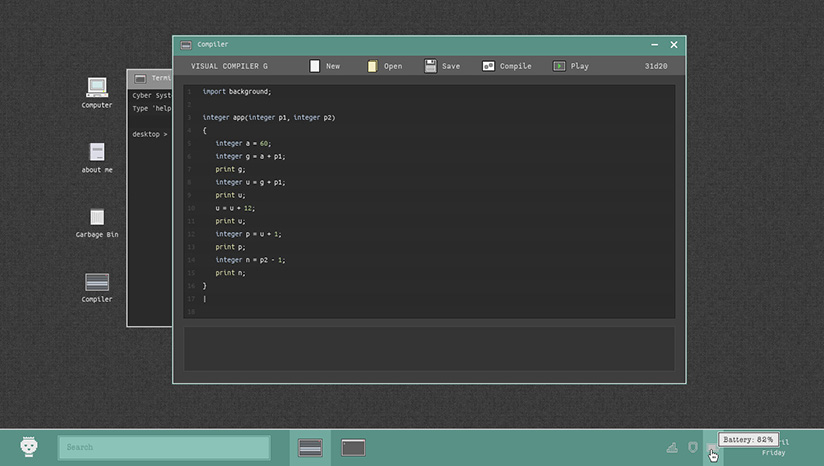This screenshot has width=824, height=466.
Task: Select the Compiler desktop shortcut icon
Action: click(x=97, y=282)
